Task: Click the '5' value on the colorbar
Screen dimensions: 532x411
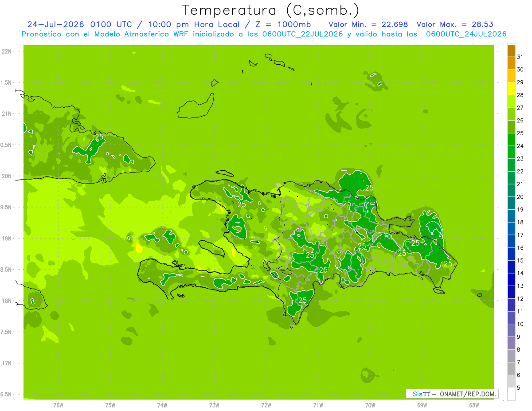Action: coord(519,388)
